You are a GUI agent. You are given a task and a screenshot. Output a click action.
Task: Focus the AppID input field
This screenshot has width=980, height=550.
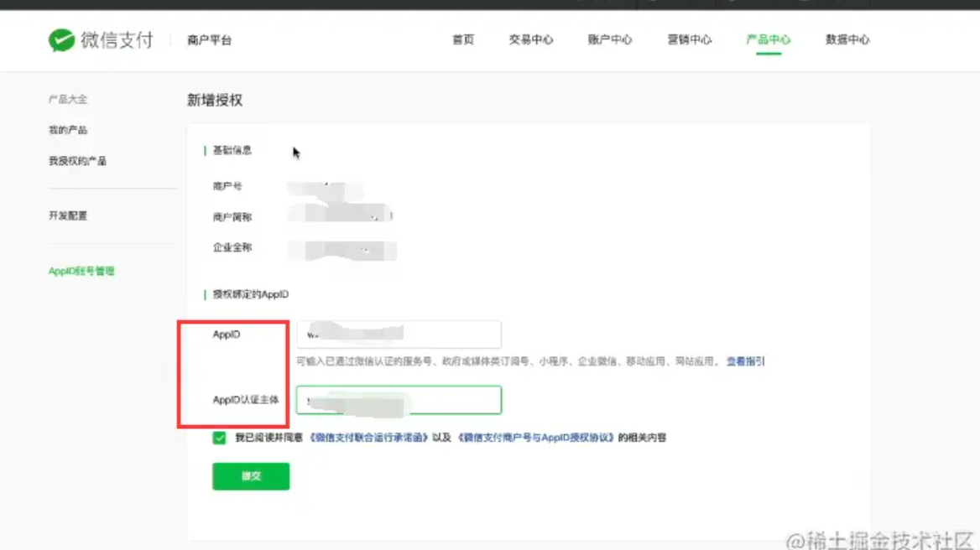click(399, 334)
